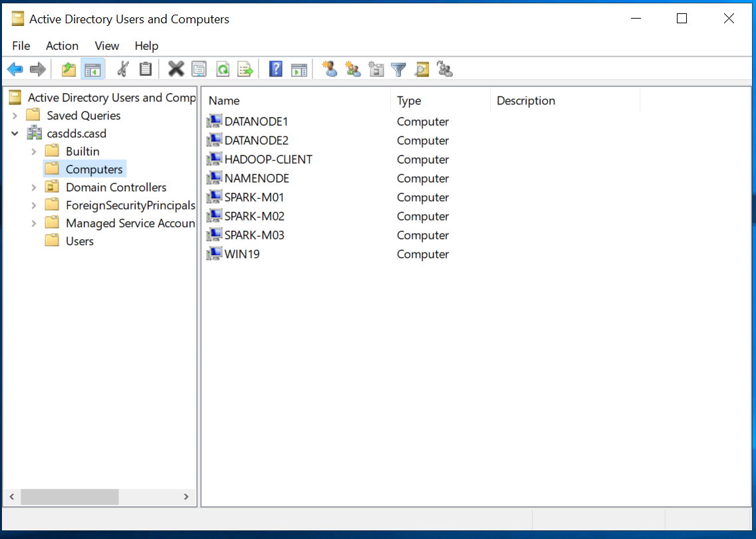Collapse the casdds.casd domain node
This screenshot has width=756, height=539.
point(15,133)
